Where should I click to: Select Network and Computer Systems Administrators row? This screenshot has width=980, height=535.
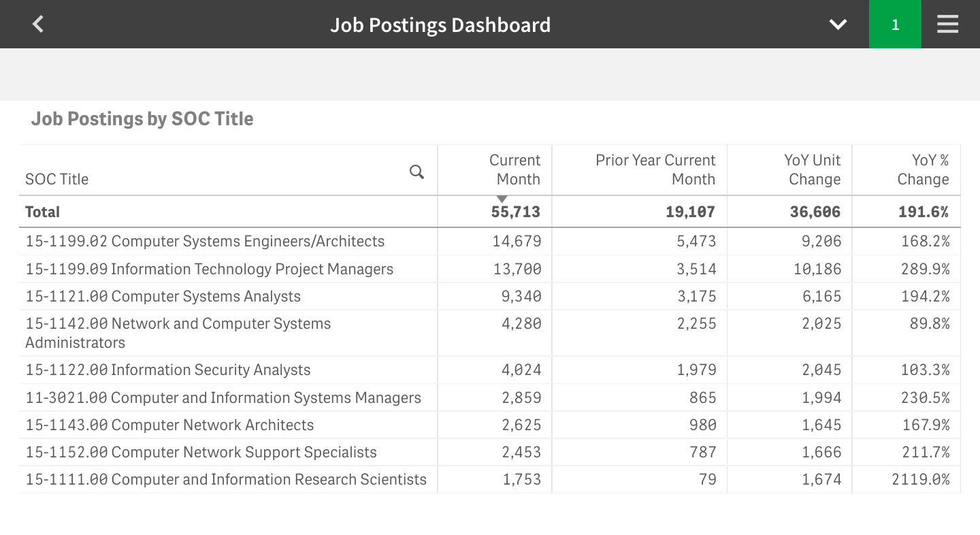coord(178,333)
